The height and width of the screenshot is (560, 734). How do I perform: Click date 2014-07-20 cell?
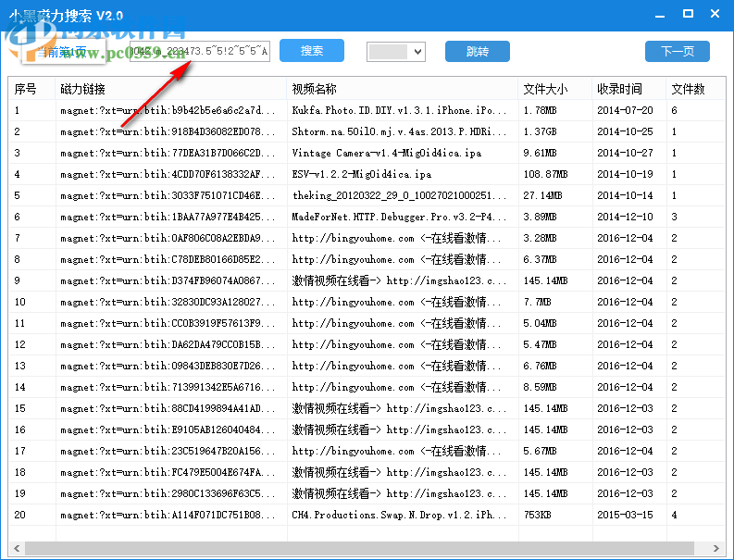(625, 110)
